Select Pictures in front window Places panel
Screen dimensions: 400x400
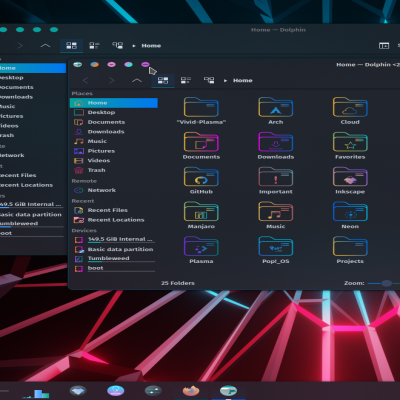click(x=114, y=151)
